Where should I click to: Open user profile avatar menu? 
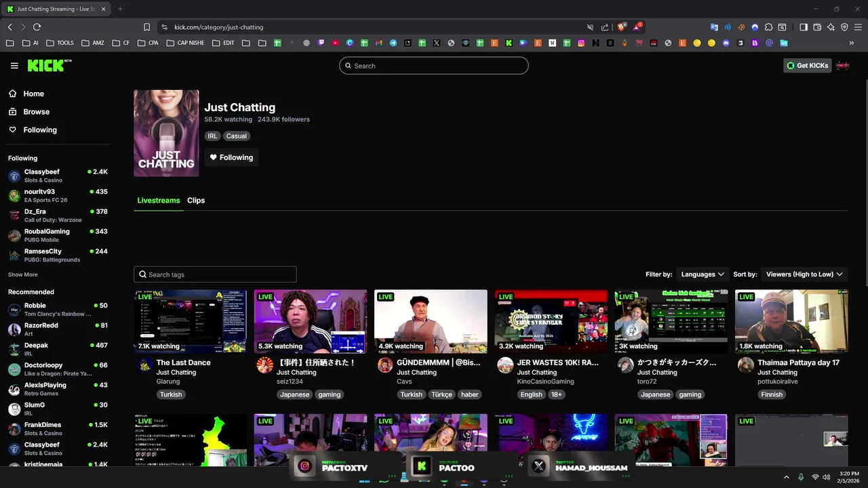point(843,66)
